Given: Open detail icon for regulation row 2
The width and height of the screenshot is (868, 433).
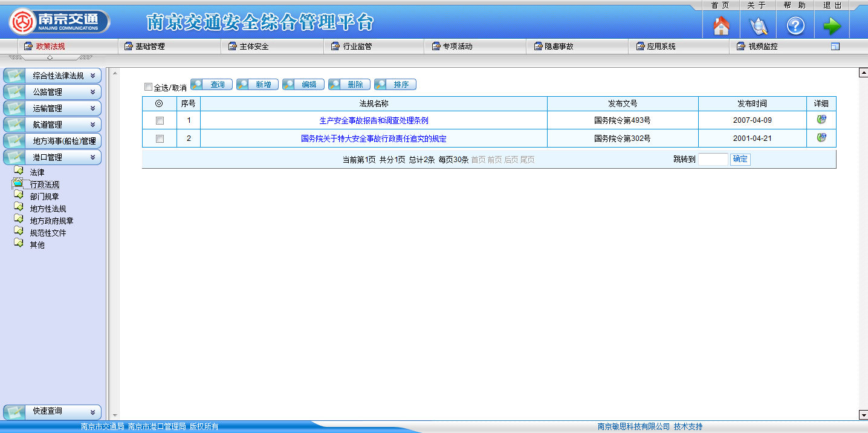Looking at the screenshot, I should [821, 138].
